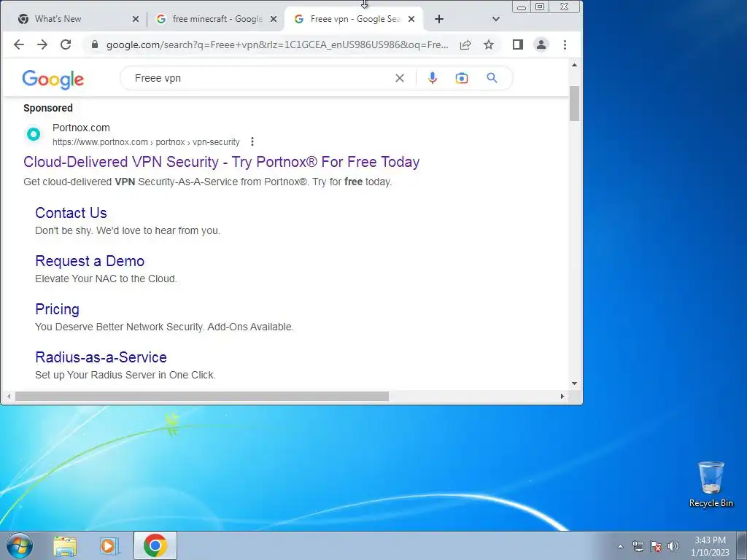The image size is (747, 560).
Task: Launch Windows Media Player from the taskbar
Action: pyautogui.click(x=109, y=545)
